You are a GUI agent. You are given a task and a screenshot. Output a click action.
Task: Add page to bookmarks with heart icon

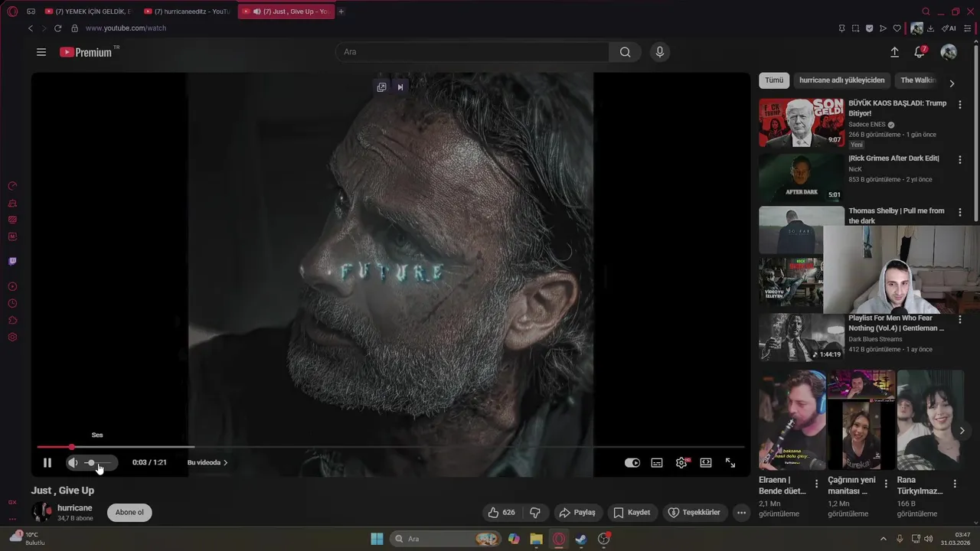pos(897,28)
